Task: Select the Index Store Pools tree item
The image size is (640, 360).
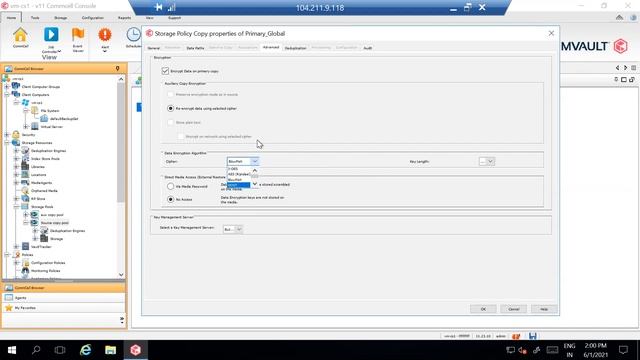Action: click(45, 158)
